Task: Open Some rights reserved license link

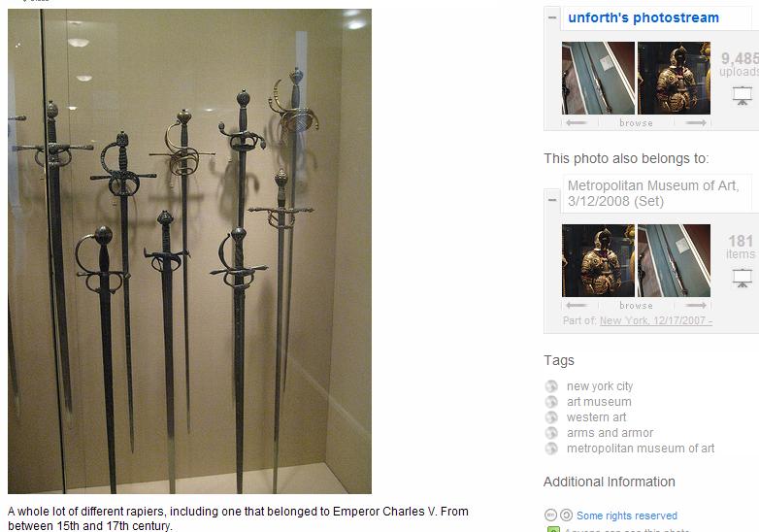Action: pyautogui.click(x=627, y=515)
